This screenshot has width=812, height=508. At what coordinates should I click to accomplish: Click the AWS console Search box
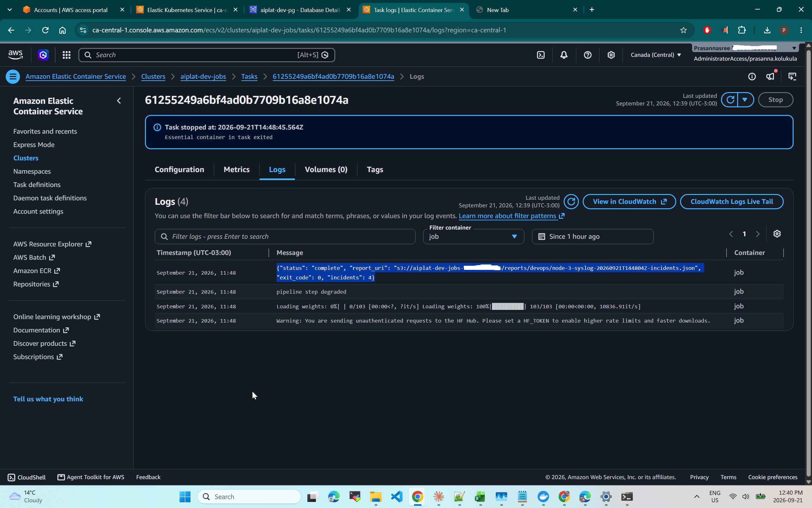tap(206, 55)
